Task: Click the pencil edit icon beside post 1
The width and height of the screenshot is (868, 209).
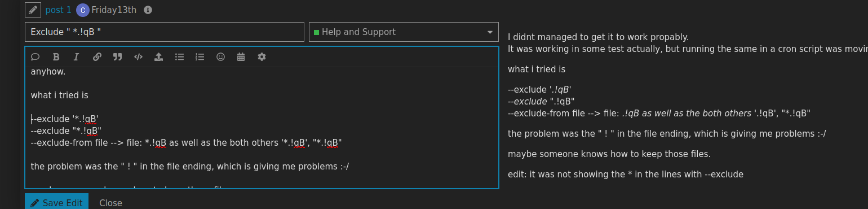Action: pyautogui.click(x=33, y=10)
